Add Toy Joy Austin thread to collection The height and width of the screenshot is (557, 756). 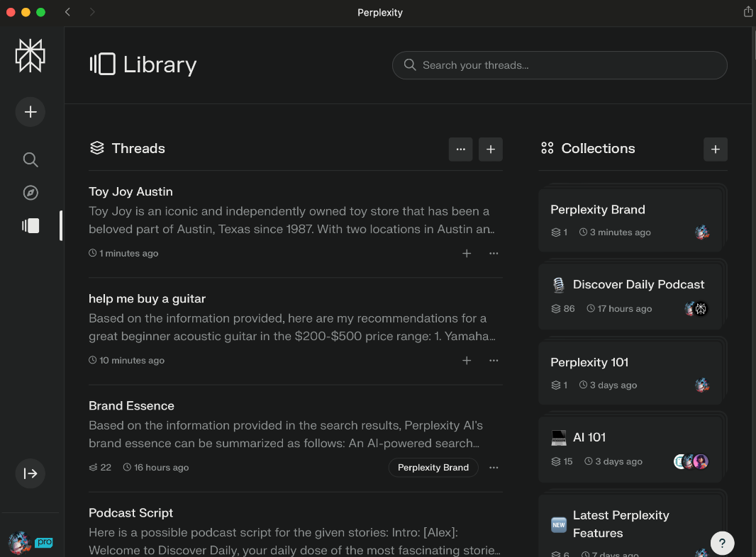(x=467, y=254)
